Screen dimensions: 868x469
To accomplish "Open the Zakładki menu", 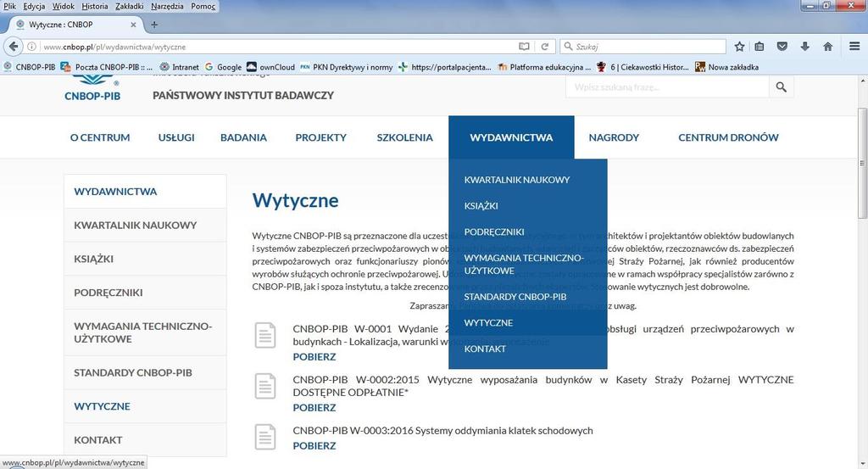I will click(130, 6).
